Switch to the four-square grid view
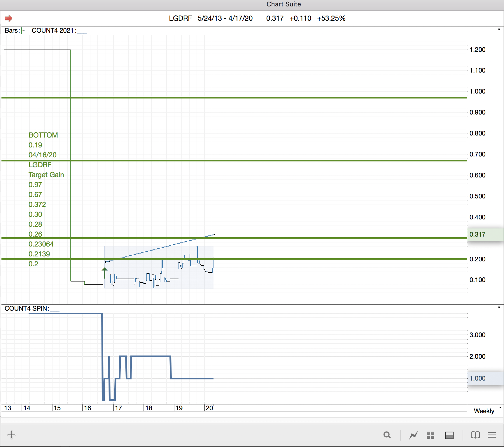Image resolution: width=504 pixels, height=447 pixels. point(430,435)
